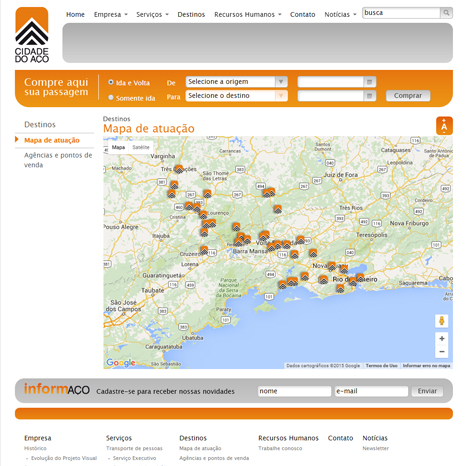This screenshot has height=466, width=466.
Task: Switch map to Satélite view
Action: tap(141, 147)
